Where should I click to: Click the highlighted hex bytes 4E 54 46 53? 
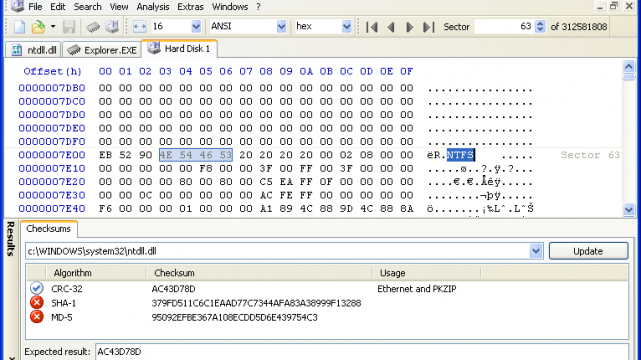[x=196, y=155]
